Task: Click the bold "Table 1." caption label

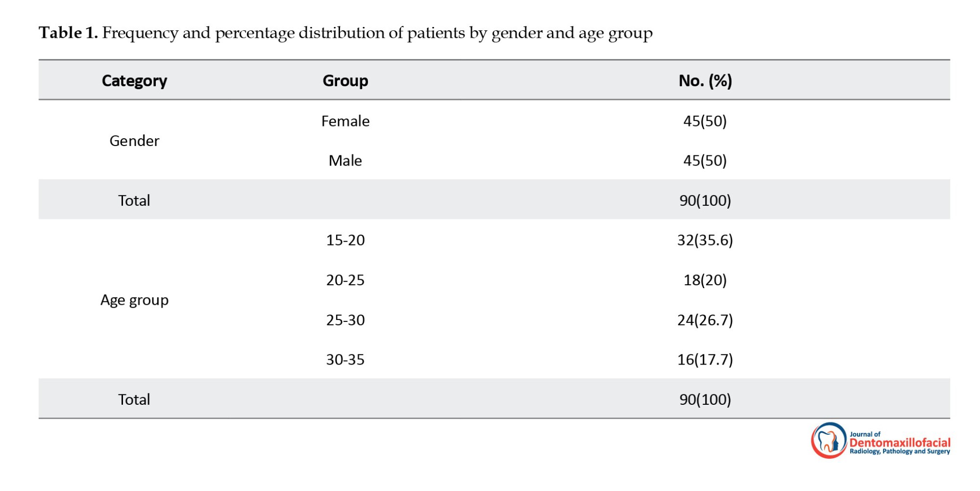Action: point(69,33)
